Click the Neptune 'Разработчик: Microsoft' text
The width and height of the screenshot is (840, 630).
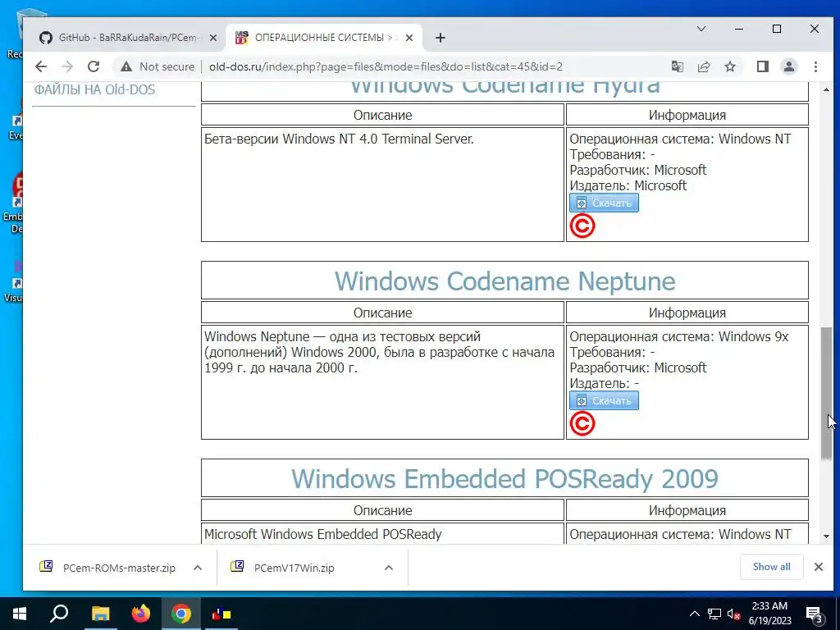point(638,367)
